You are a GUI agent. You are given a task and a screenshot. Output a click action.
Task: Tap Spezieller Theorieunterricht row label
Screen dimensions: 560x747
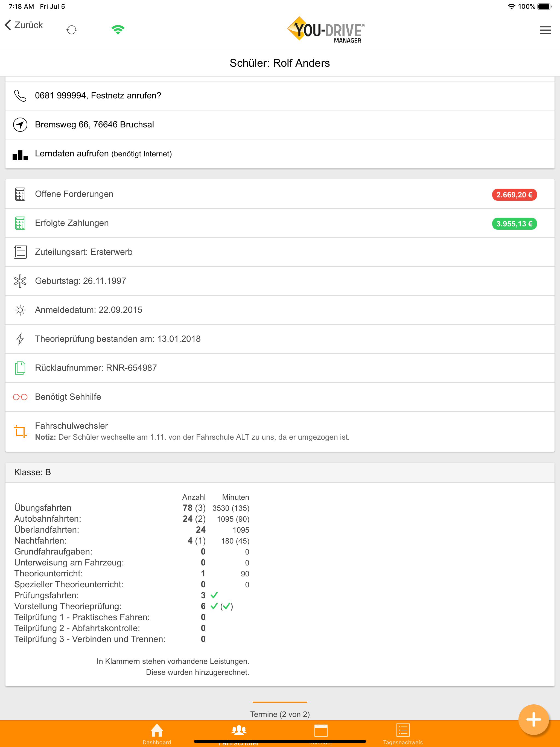pos(69,585)
